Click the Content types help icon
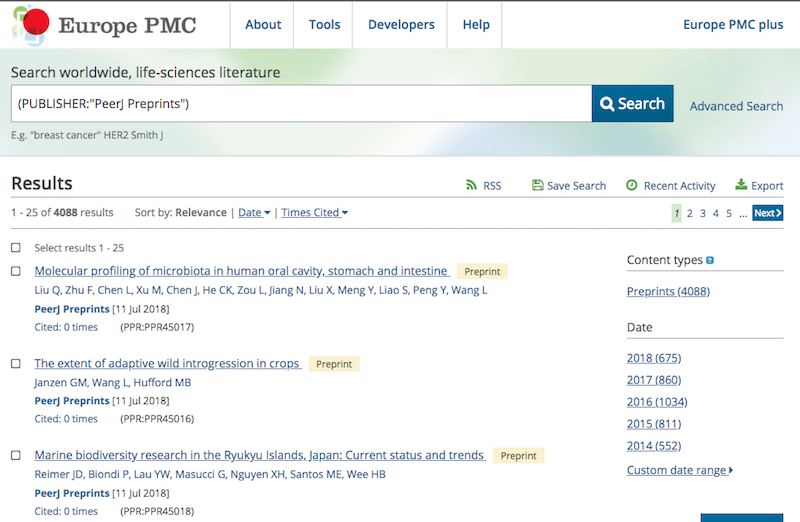The image size is (800, 522). [x=710, y=260]
